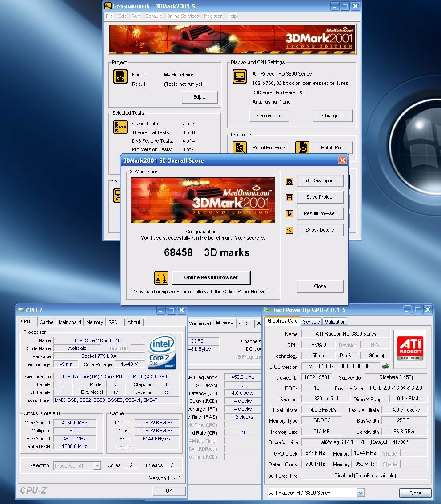Click the Edit... button in Project section
This screenshot has width=441, height=504.
[x=200, y=97]
